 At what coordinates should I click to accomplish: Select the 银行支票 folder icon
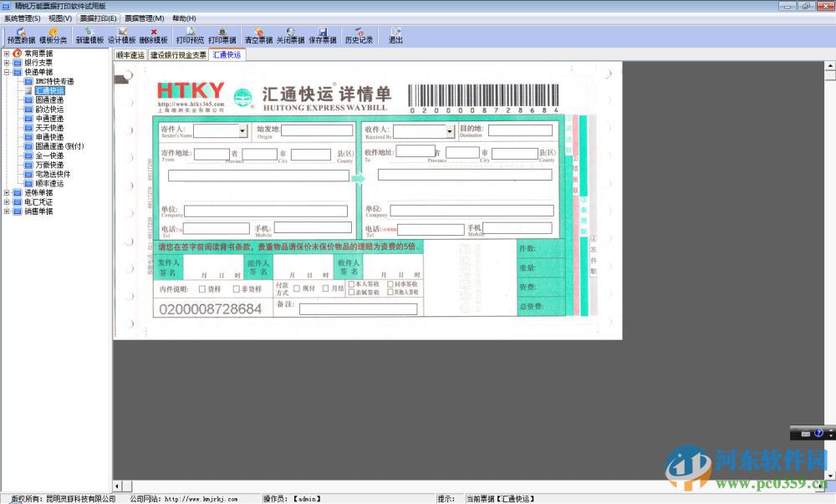[18, 63]
